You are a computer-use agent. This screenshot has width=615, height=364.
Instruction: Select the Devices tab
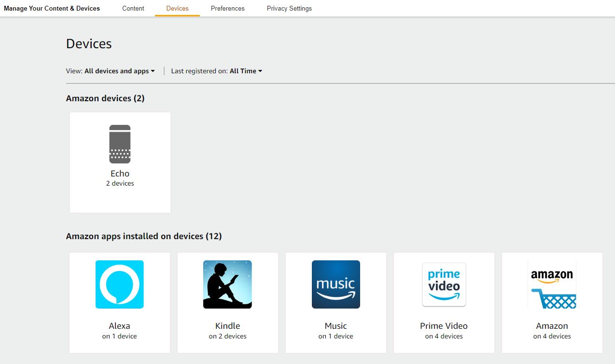177,8
